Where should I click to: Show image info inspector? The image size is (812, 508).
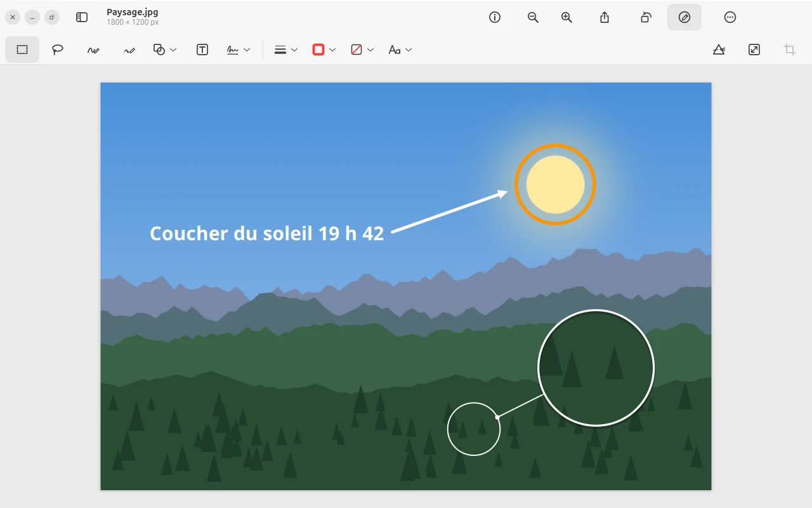click(495, 17)
